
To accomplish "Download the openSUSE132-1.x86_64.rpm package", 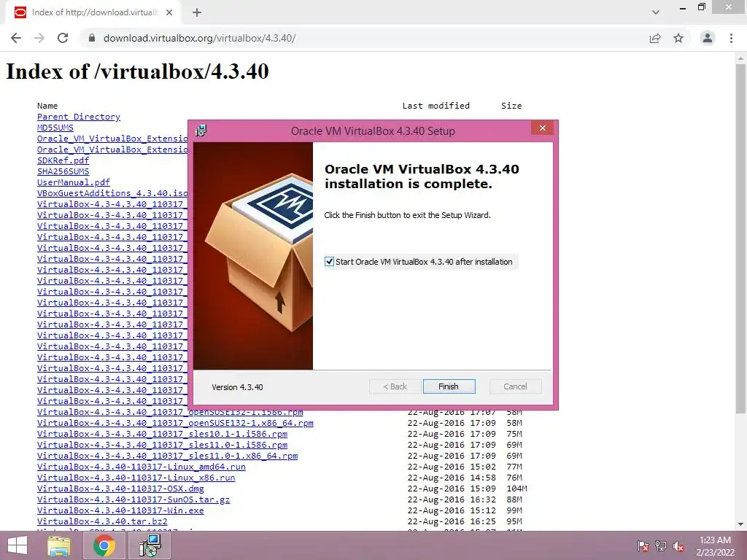I will click(x=175, y=423).
